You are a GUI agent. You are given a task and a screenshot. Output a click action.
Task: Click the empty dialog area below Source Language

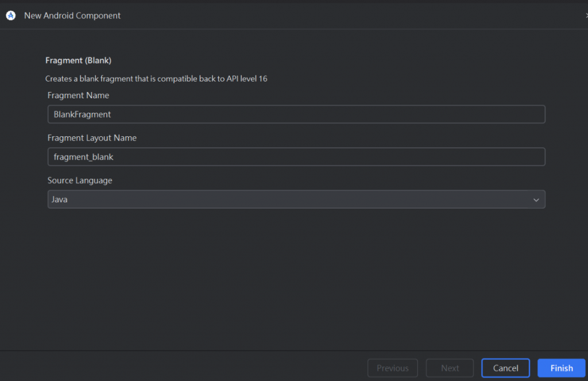pyautogui.click(x=296, y=278)
